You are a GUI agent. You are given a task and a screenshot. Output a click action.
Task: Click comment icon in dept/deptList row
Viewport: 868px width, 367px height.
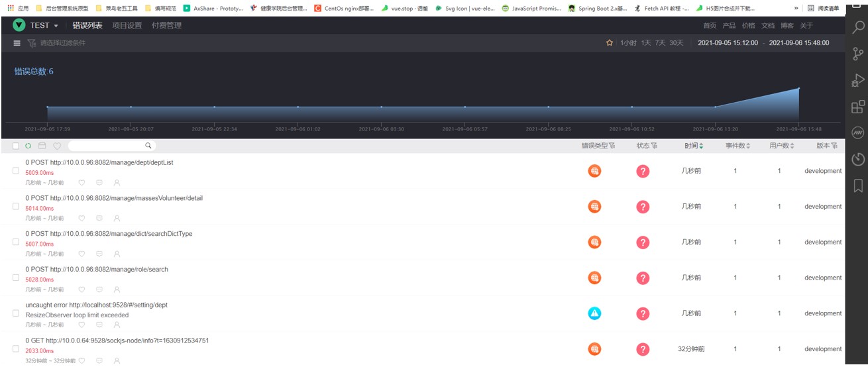[x=99, y=182]
